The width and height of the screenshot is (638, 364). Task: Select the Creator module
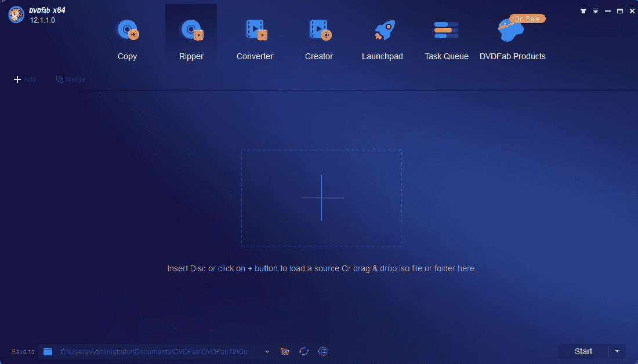pyautogui.click(x=319, y=38)
